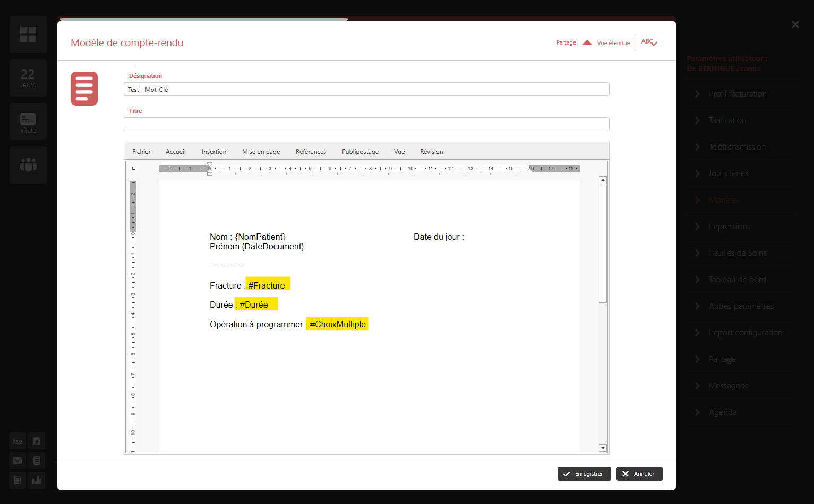Open the fse tile in sidebar
Image resolution: width=814 pixels, height=504 pixels.
[x=18, y=441]
